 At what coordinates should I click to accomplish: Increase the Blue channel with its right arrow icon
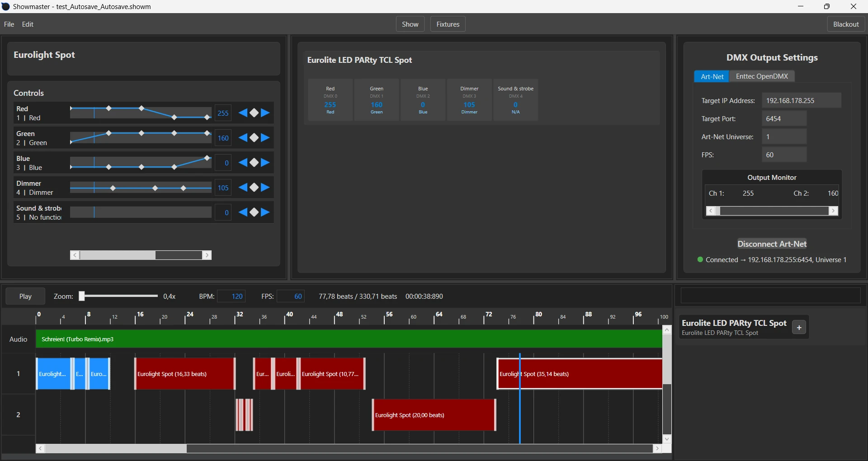(x=265, y=163)
